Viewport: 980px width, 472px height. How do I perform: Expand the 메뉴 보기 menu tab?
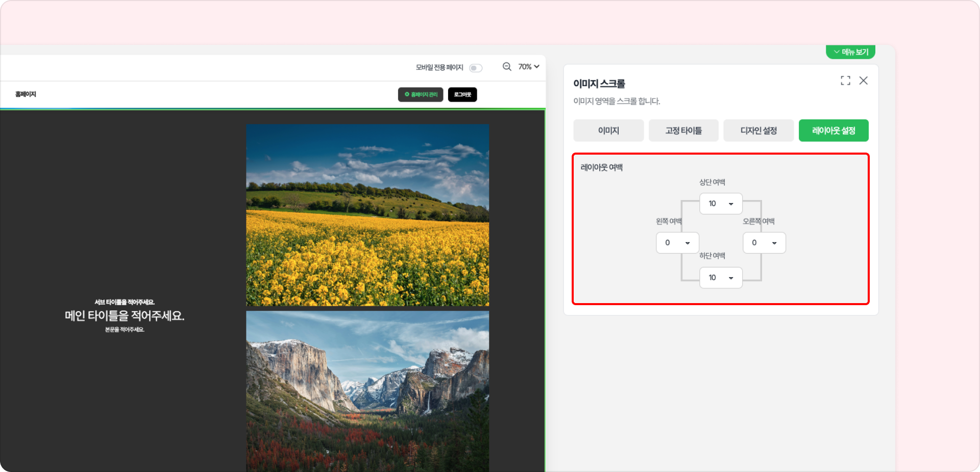850,52
